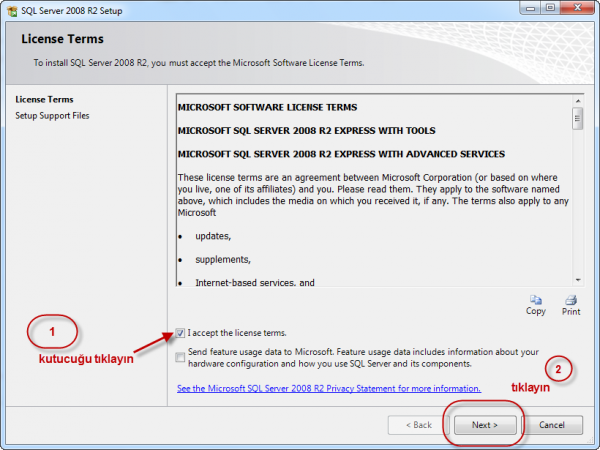Click the < Back button

click(419, 425)
